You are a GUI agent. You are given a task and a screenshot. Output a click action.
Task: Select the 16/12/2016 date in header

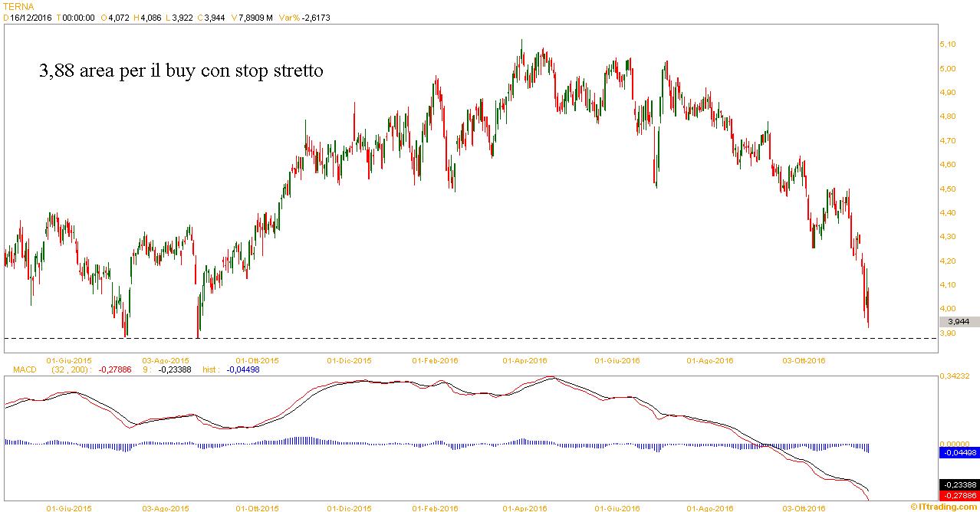click(31, 16)
